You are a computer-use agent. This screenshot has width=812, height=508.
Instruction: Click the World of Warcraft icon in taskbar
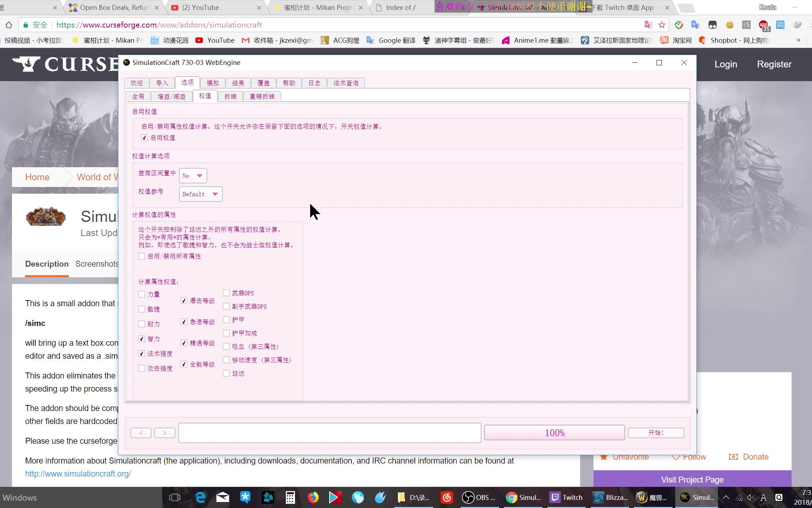[x=654, y=497]
